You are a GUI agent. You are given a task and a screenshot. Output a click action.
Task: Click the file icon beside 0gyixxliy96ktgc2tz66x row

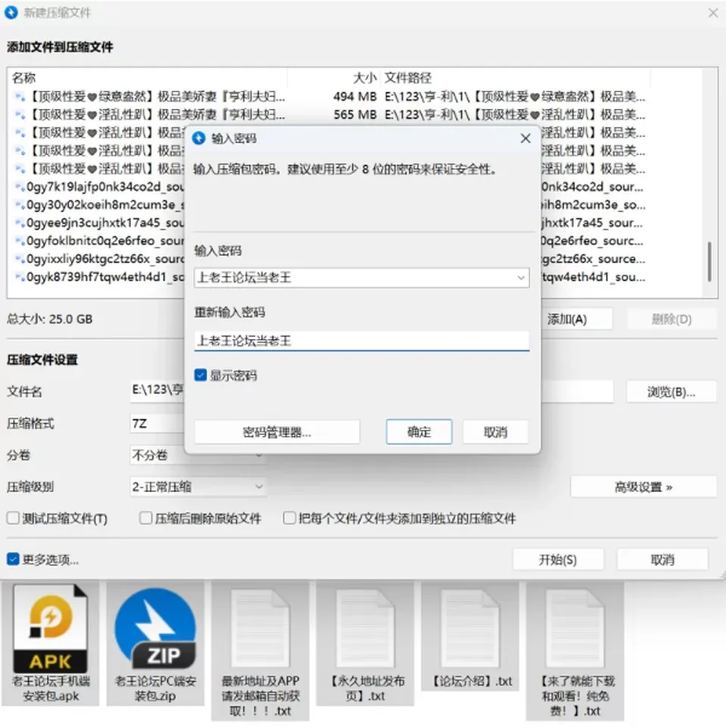click(x=20, y=259)
